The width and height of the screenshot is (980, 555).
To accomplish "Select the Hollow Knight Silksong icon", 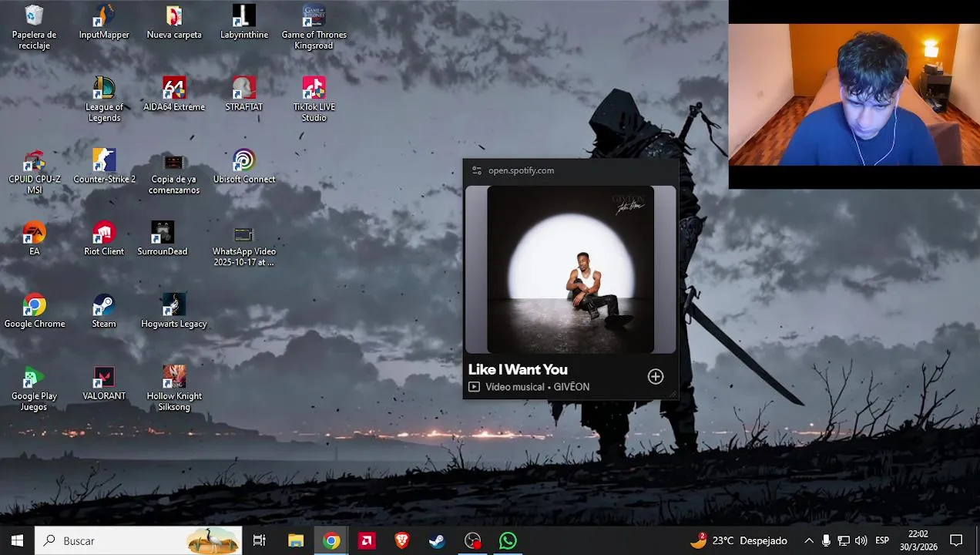I will 174,389.
